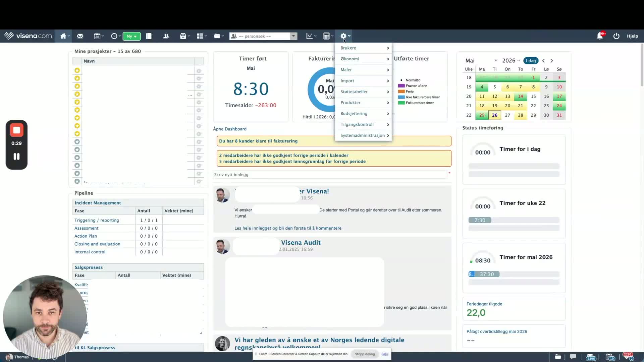Toggle favorite star on third project row
The width and height of the screenshot is (644, 362).
coord(77,86)
